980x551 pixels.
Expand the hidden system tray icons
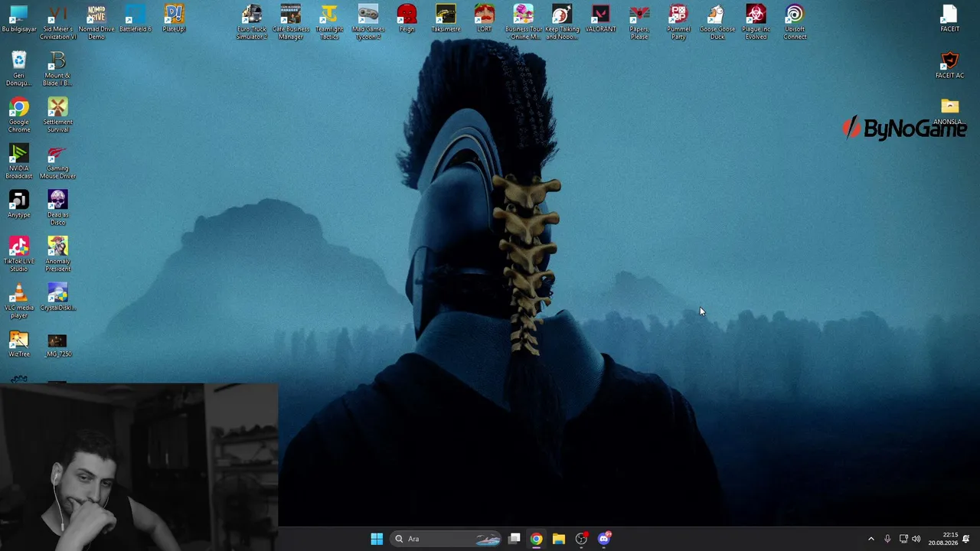click(871, 539)
